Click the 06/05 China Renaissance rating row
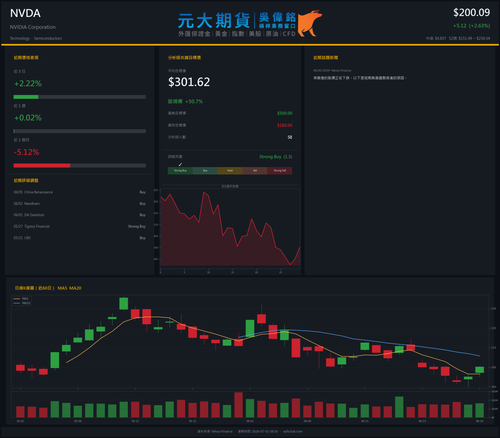Viewport: 500px width, 438px height. point(79,192)
